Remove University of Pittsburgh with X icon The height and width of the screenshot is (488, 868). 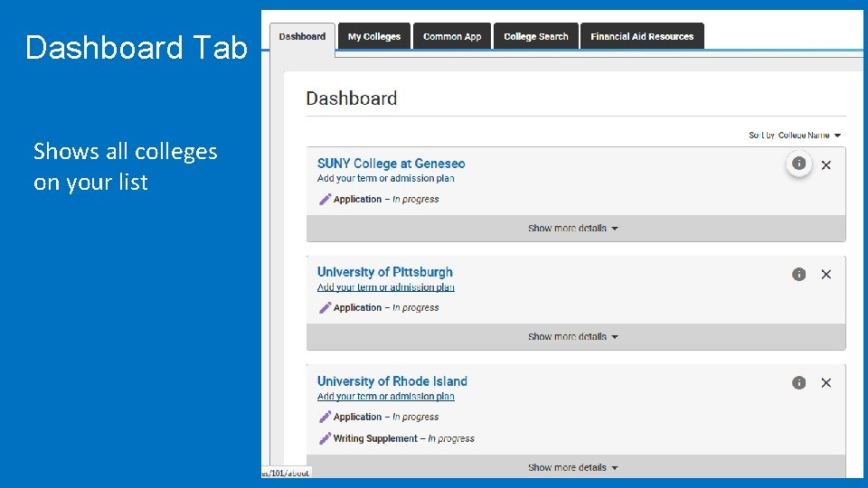pos(826,275)
